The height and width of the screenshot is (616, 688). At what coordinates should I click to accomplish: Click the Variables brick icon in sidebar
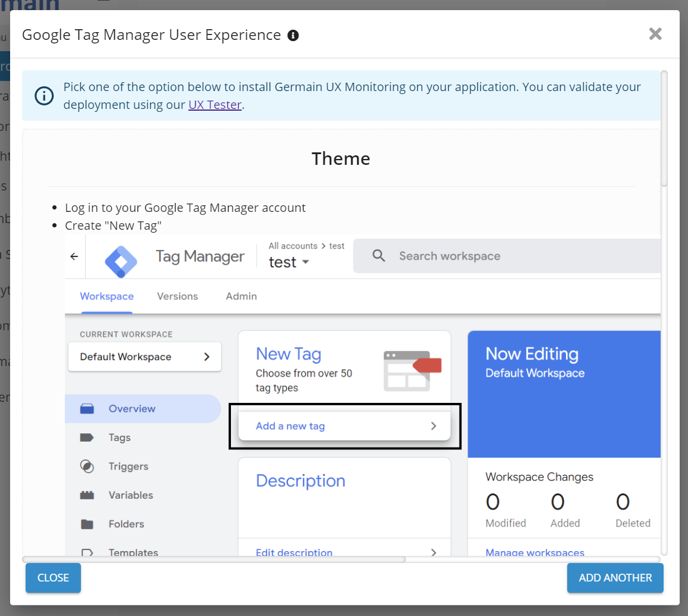tap(87, 495)
